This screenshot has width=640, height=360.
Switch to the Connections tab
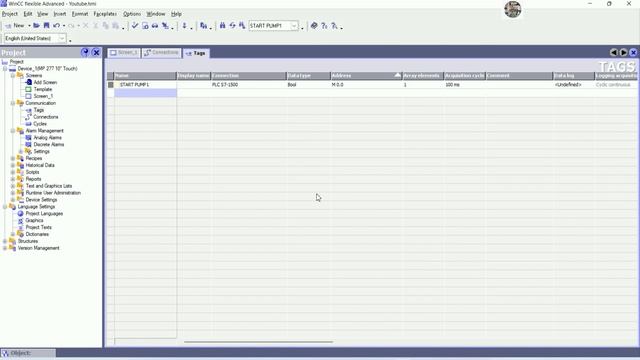click(x=162, y=53)
